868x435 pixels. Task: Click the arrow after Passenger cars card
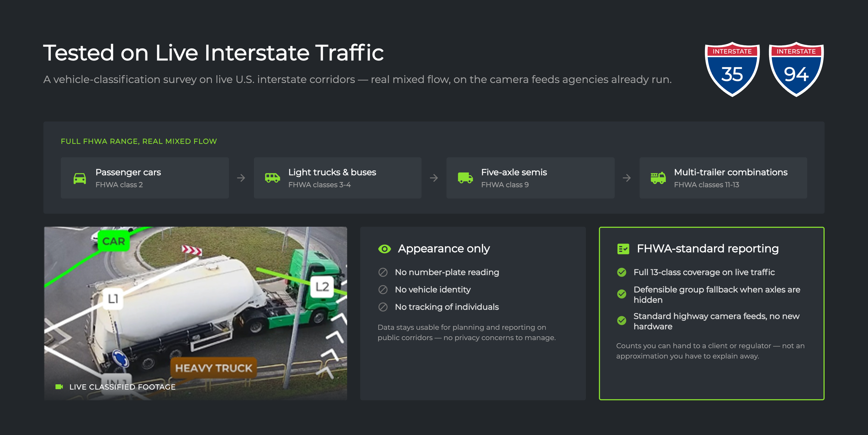[x=241, y=178]
